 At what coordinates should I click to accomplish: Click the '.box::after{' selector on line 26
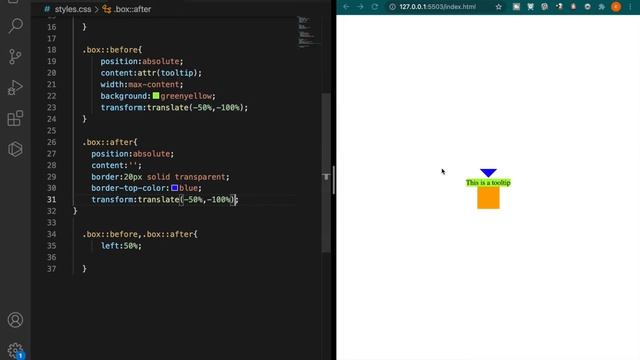[110, 142]
